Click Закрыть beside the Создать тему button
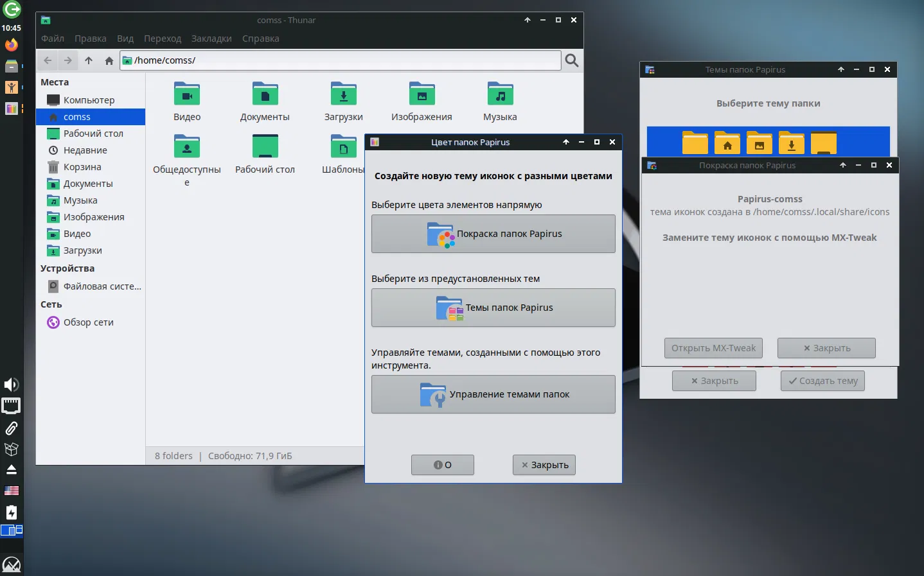The image size is (924, 576). [x=714, y=381]
